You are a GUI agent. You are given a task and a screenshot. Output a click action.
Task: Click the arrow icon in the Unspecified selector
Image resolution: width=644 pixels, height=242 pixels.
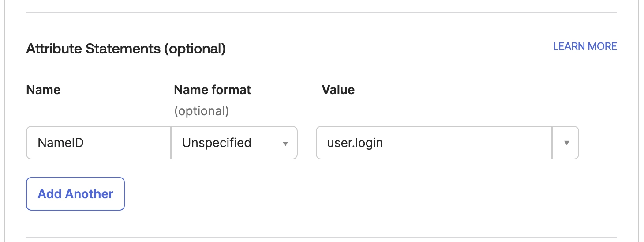pyautogui.click(x=285, y=143)
